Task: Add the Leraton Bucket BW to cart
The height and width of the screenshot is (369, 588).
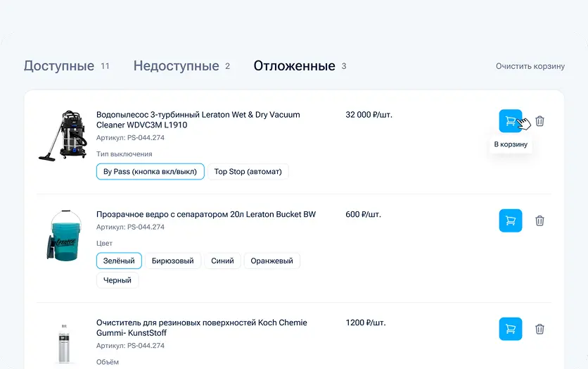Action: 511,220
